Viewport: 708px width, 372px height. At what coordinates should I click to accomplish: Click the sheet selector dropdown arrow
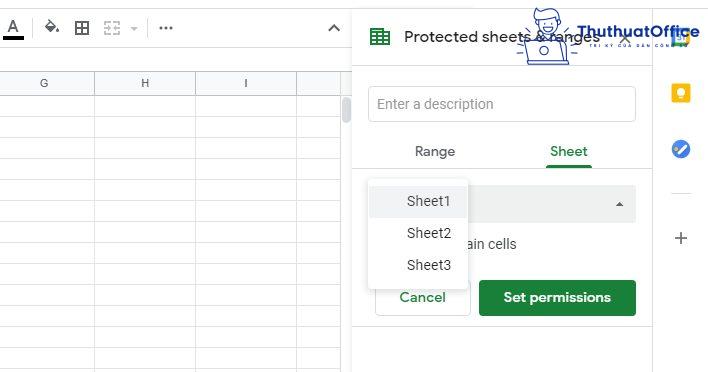[620, 204]
